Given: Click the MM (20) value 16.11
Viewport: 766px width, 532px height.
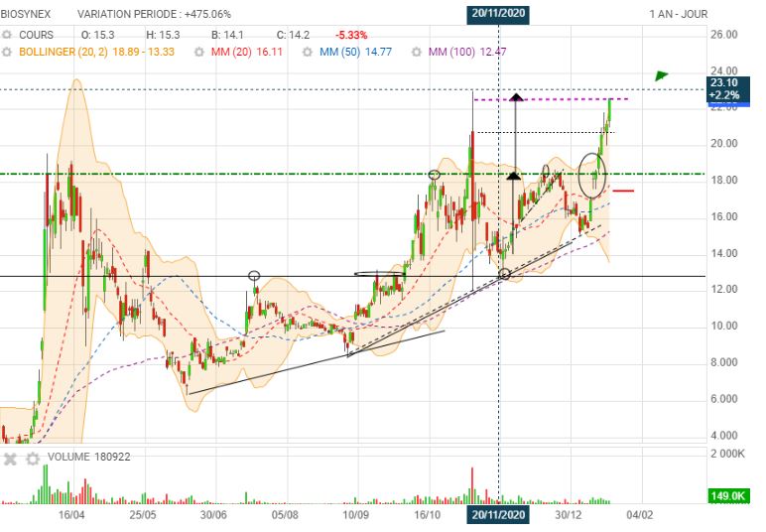Looking at the screenshot, I should (x=270, y=52).
